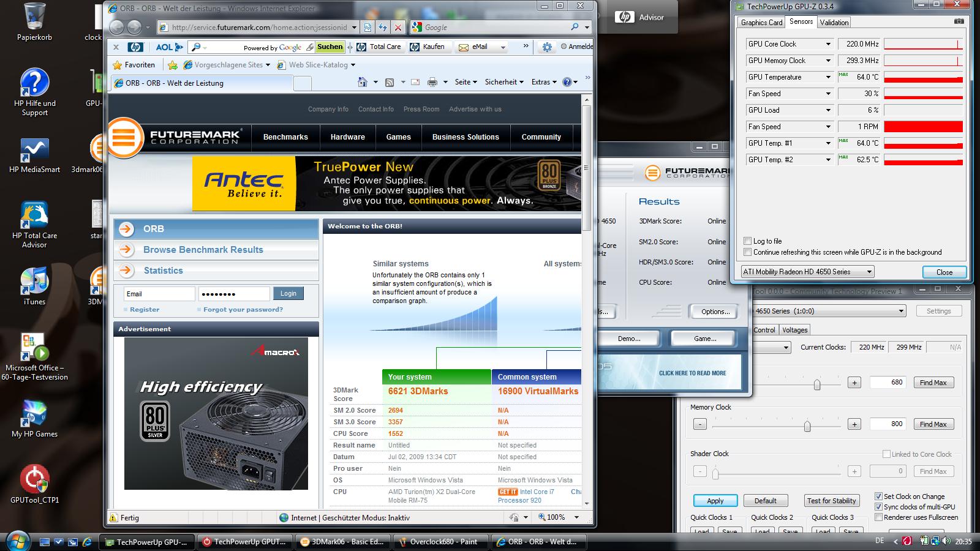Expand Vorgeschlagene Sites dropdown in favorites bar
The height and width of the screenshot is (551, 980).
point(268,65)
